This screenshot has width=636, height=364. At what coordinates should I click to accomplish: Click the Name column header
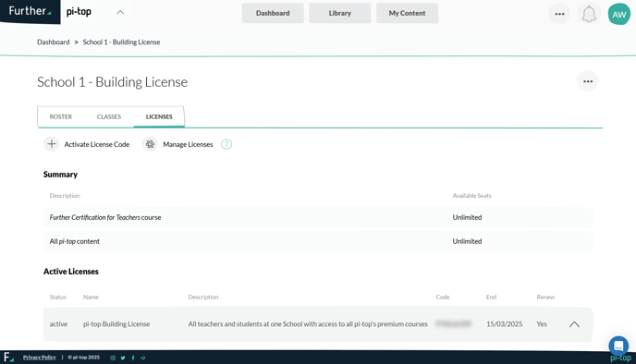pos(91,297)
